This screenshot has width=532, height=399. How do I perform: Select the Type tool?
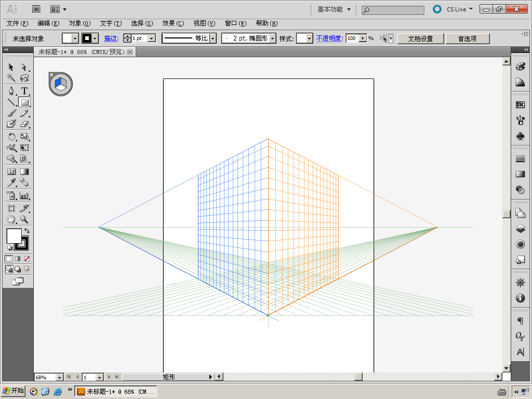[x=24, y=91]
